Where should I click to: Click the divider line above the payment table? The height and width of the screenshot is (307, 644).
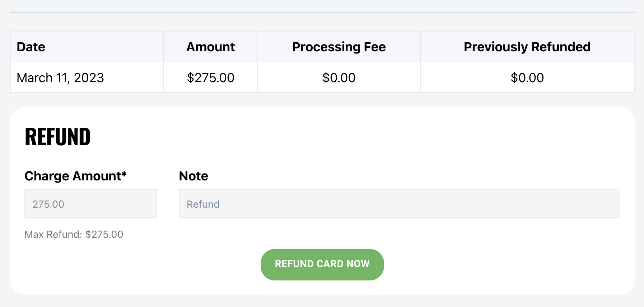coord(322,13)
